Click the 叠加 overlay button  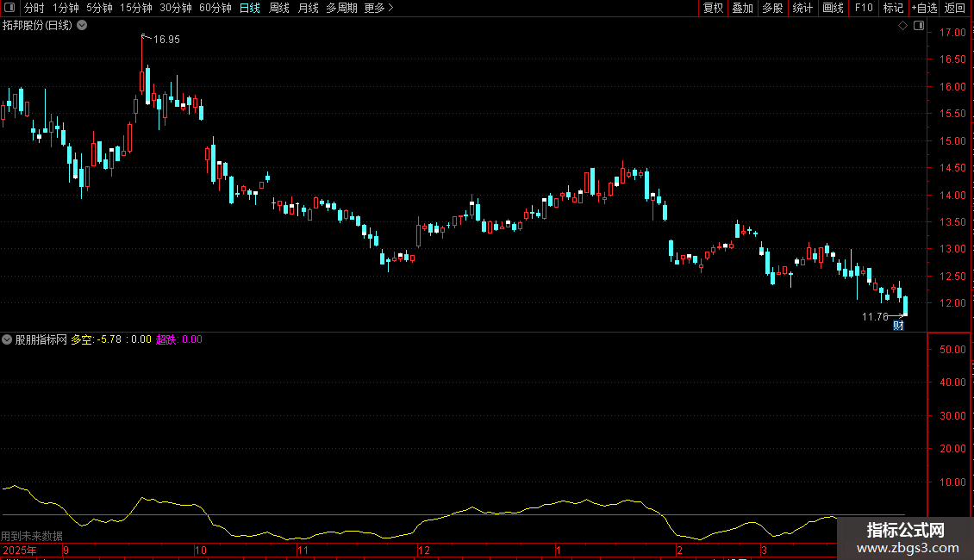coord(743,8)
